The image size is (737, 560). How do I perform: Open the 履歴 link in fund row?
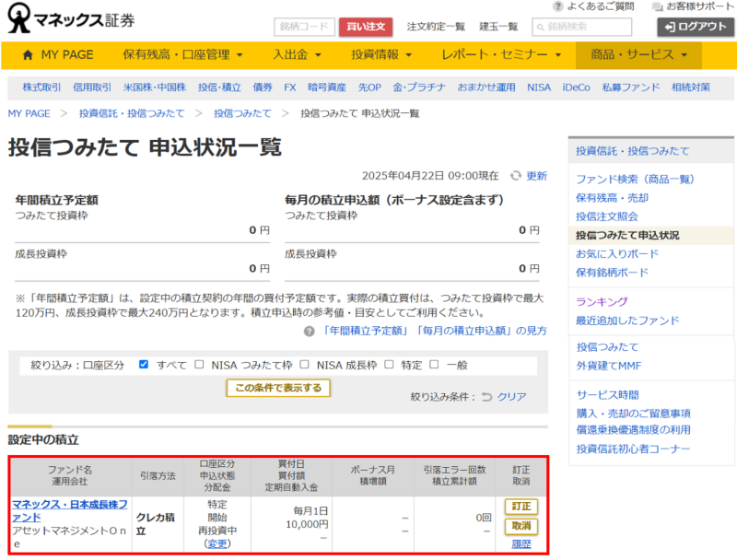pyautogui.click(x=521, y=544)
